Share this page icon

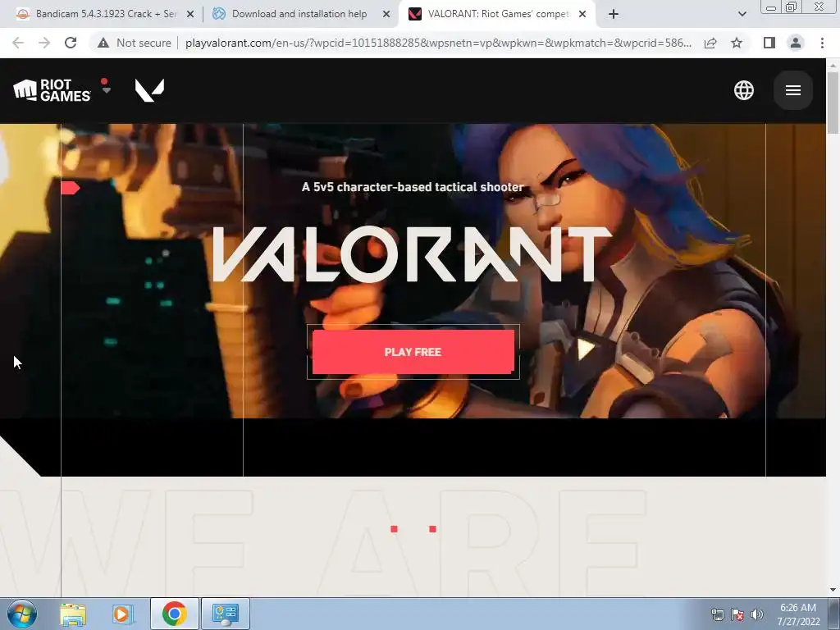pyautogui.click(x=710, y=43)
